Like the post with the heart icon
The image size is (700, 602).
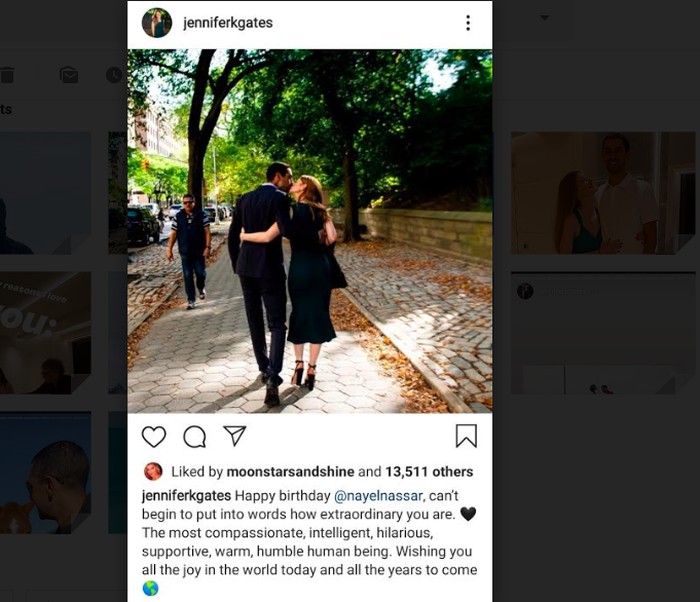click(154, 436)
